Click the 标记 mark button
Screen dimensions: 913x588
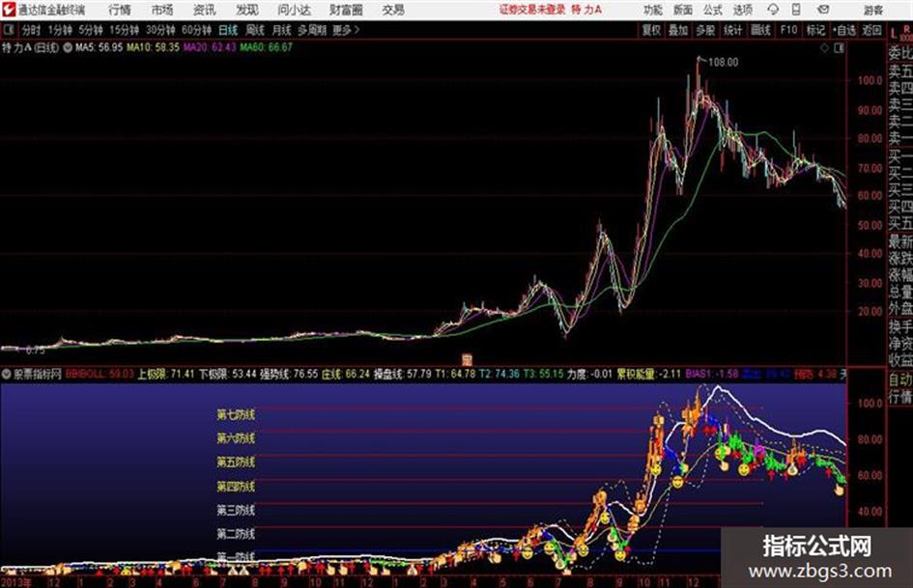point(815,30)
